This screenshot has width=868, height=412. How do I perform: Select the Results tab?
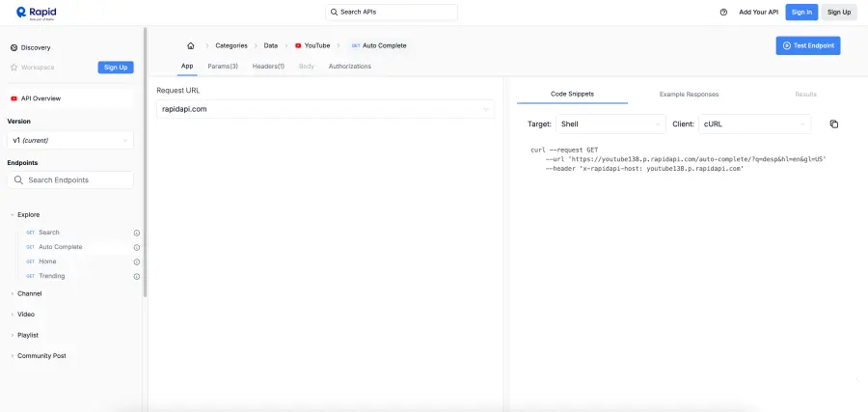(x=805, y=95)
